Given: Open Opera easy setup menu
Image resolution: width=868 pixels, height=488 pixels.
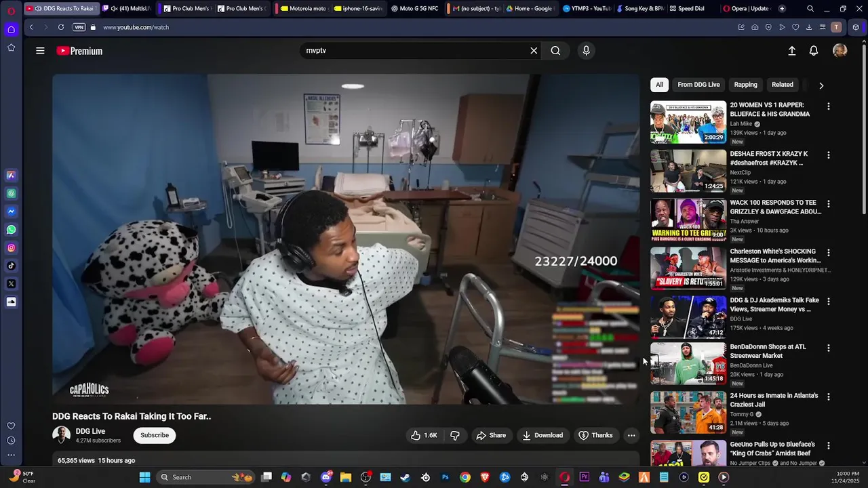Looking at the screenshot, I should pyautogui.click(x=823, y=27).
